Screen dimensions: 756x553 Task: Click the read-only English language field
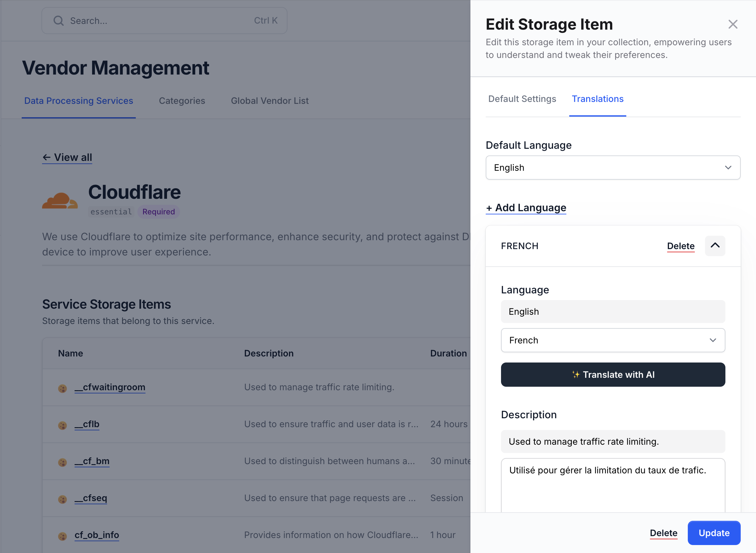613,312
